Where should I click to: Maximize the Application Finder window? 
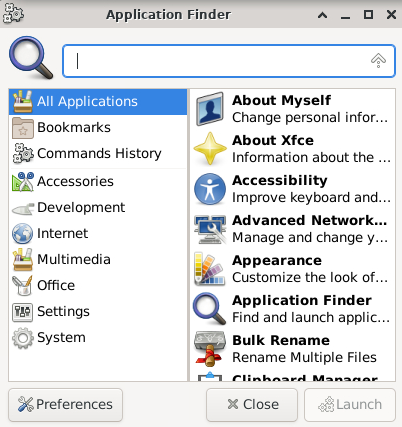click(368, 14)
